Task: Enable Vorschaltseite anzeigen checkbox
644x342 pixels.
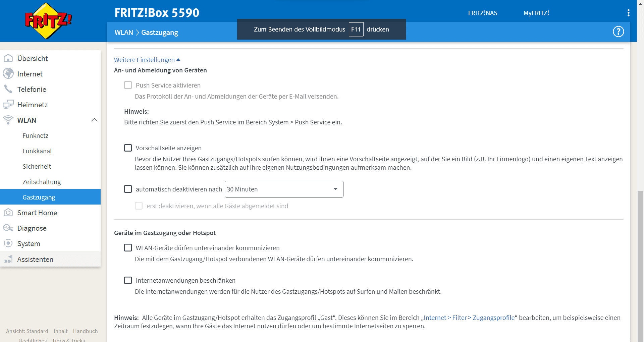Action: (x=128, y=148)
